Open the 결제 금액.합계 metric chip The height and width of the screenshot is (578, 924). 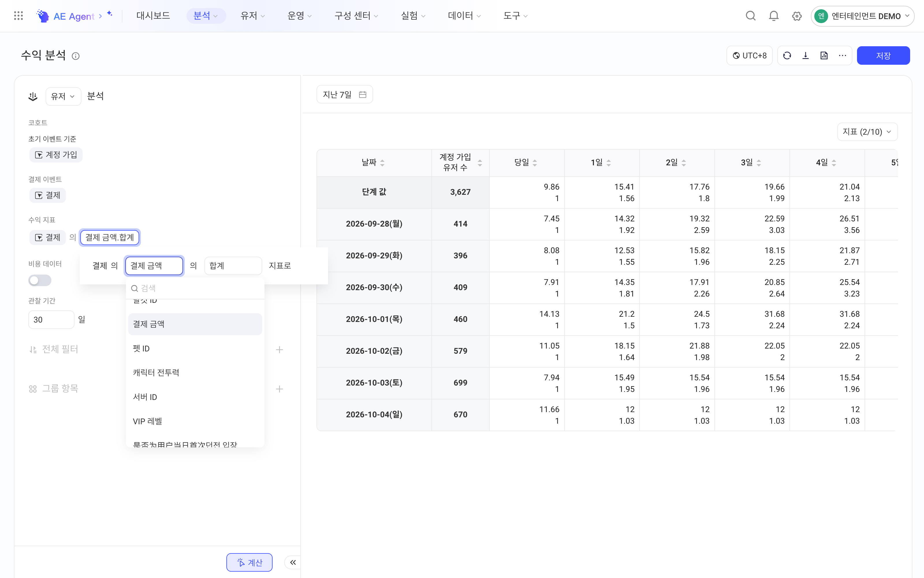coord(110,237)
